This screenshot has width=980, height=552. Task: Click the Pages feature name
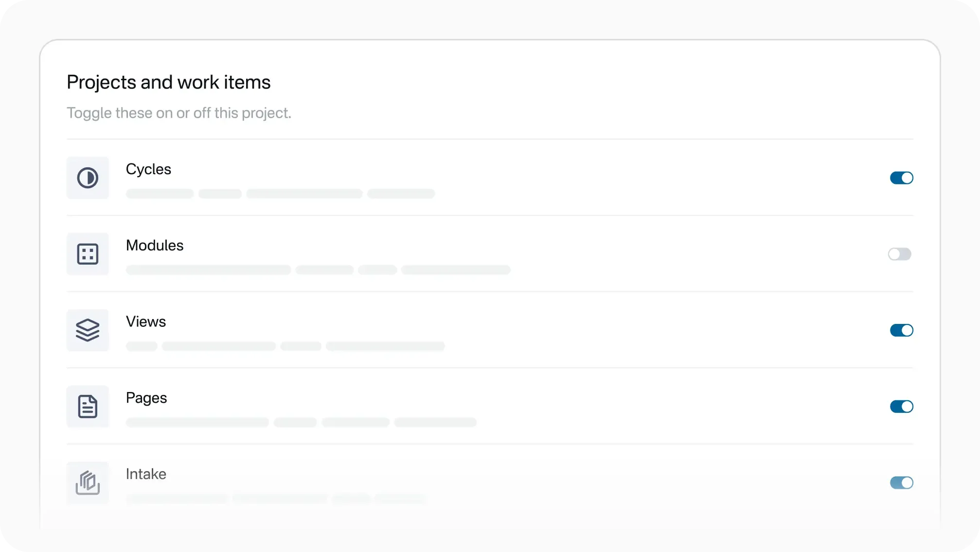click(146, 398)
